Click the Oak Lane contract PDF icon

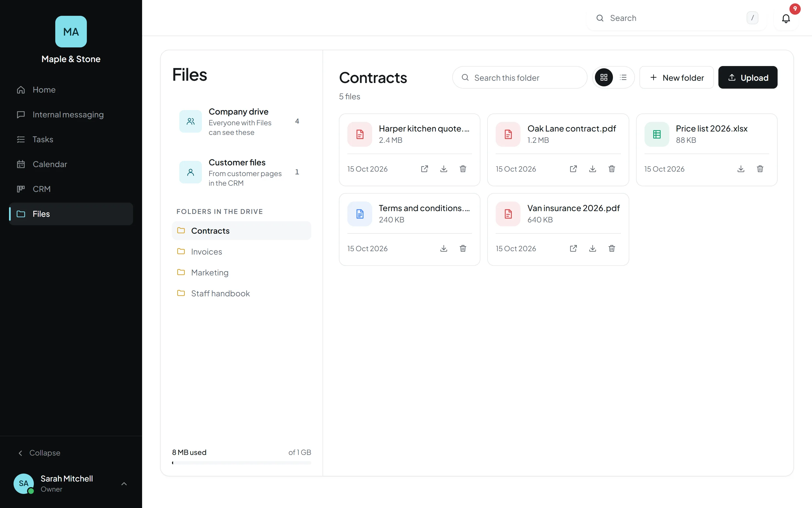[508, 134]
